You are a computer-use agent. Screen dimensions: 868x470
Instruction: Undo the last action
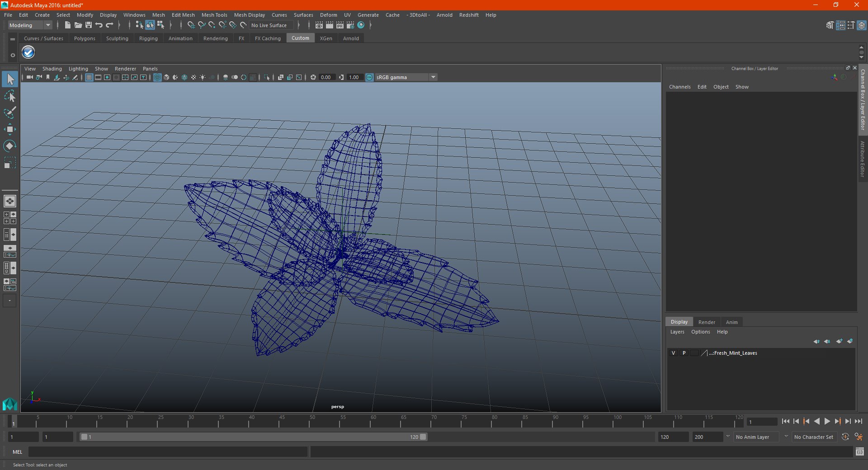pyautogui.click(x=99, y=25)
